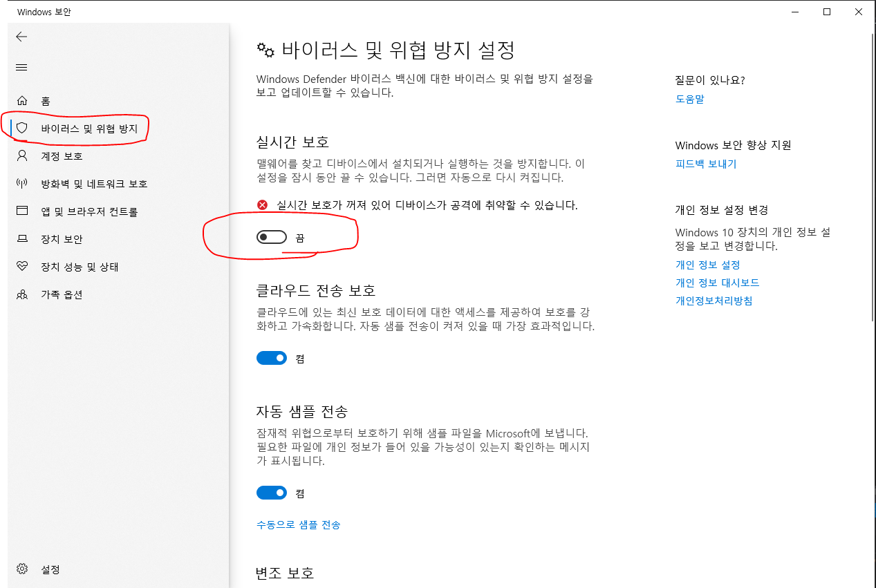The width and height of the screenshot is (876, 588).
Task: Open the 개인 정보 대시보드 link
Action: pyautogui.click(x=717, y=283)
